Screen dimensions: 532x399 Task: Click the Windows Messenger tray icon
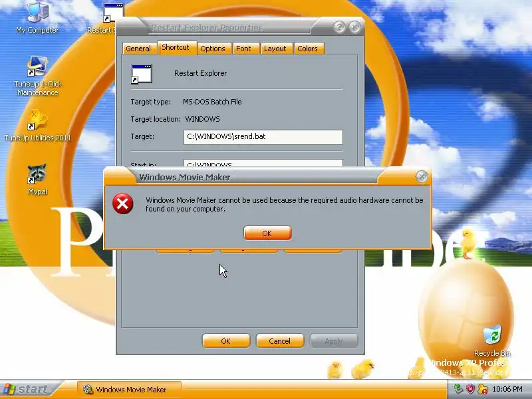tap(483, 389)
